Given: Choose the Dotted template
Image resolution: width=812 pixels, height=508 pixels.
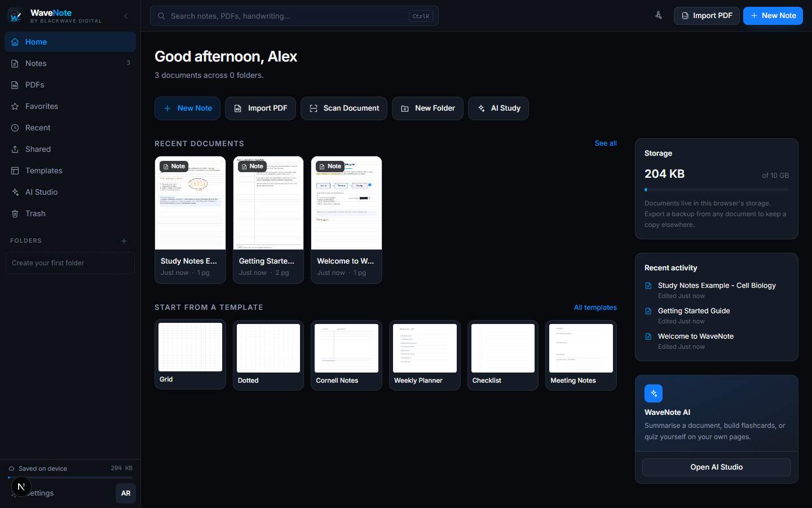Looking at the screenshot, I should 268,355.
